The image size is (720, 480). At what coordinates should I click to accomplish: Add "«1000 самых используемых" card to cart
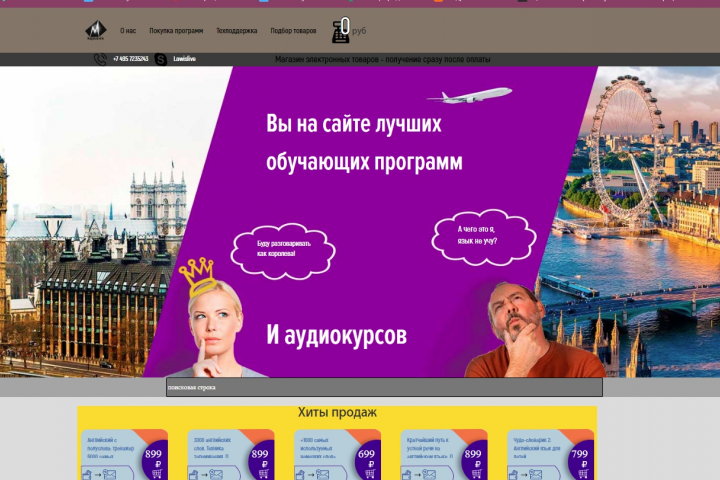click(370, 474)
